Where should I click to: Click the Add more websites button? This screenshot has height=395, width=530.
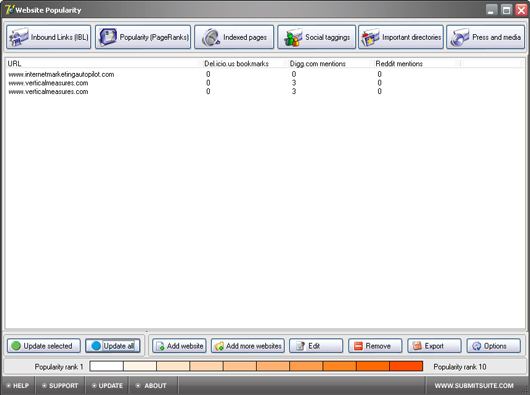coord(248,346)
